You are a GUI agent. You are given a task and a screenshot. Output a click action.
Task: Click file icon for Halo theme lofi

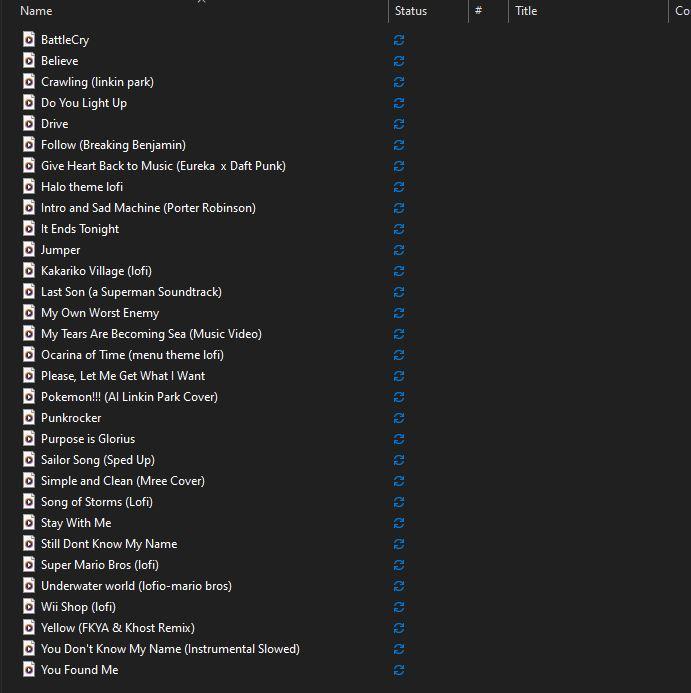[x=29, y=187]
